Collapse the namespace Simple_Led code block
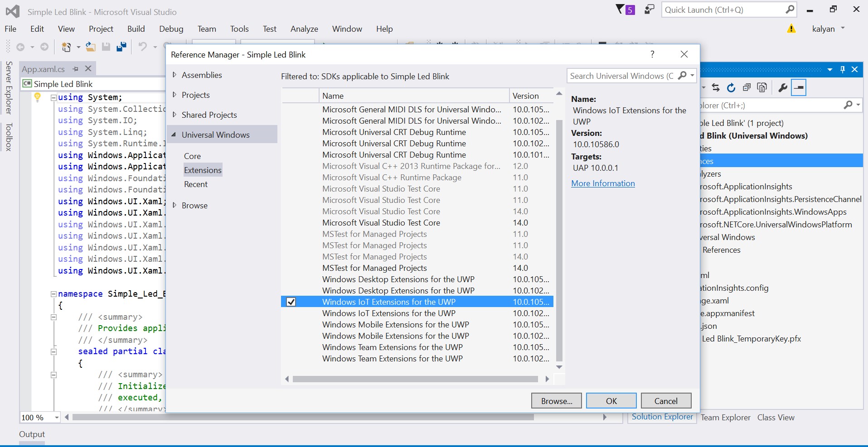 click(53, 294)
